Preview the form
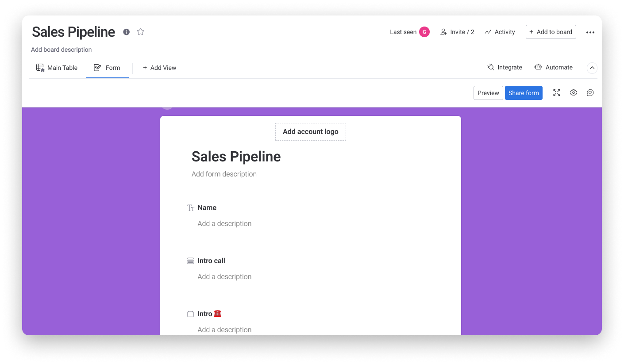The height and width of the screenshot is (364, 624). (488, 93)
